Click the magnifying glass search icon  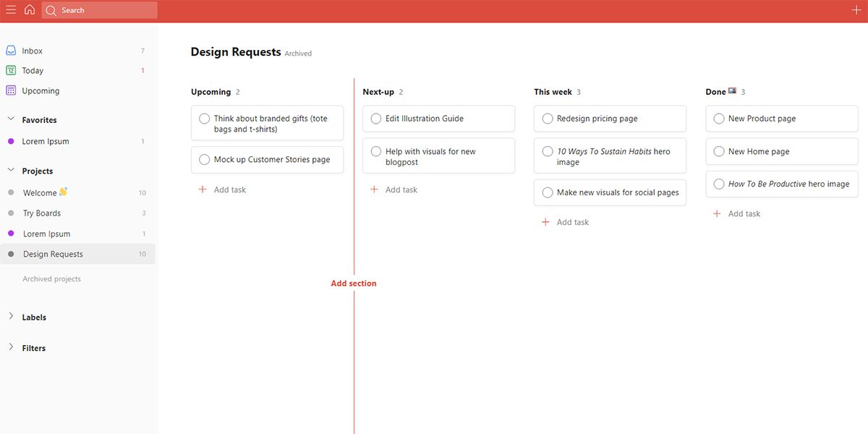click(x=51, y=10)
